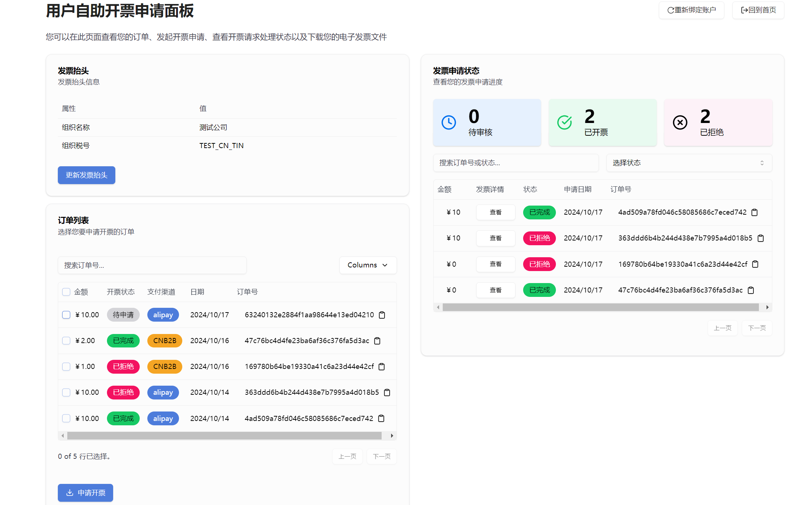Image resolution: width=812 pixels, height=505 pixels.
Task: Click the 日期 column header
Action: 197,292
